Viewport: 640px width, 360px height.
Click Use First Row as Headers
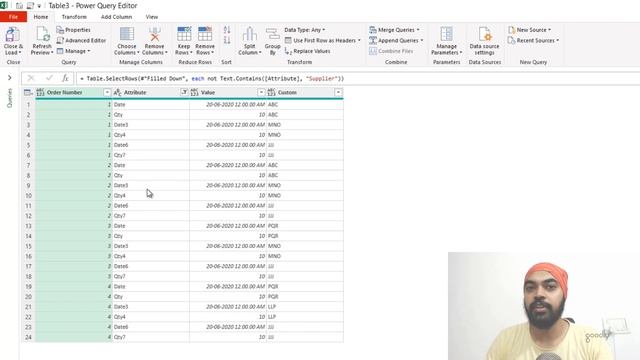point(322,40)
